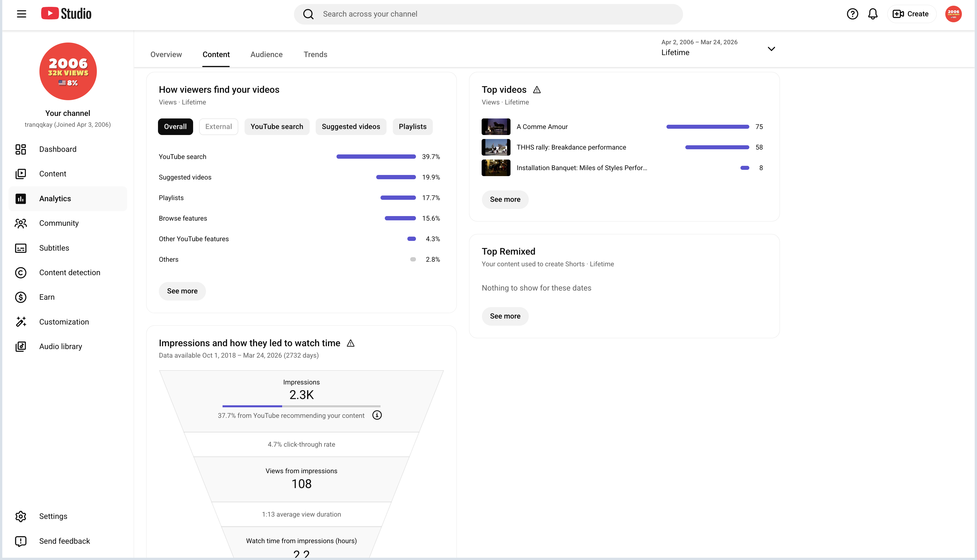The width and height of the screenshot is (977, 560).
Task: Click in the channel search field
Action: point(488,14)
